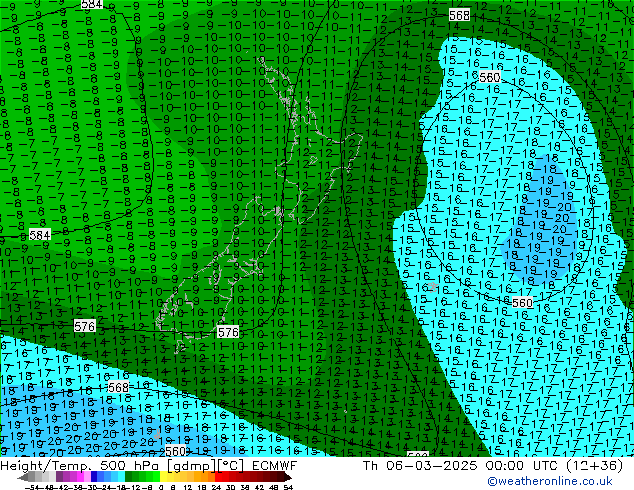
Task: Click the ECMWF model label
Action: tap(275, 466)
